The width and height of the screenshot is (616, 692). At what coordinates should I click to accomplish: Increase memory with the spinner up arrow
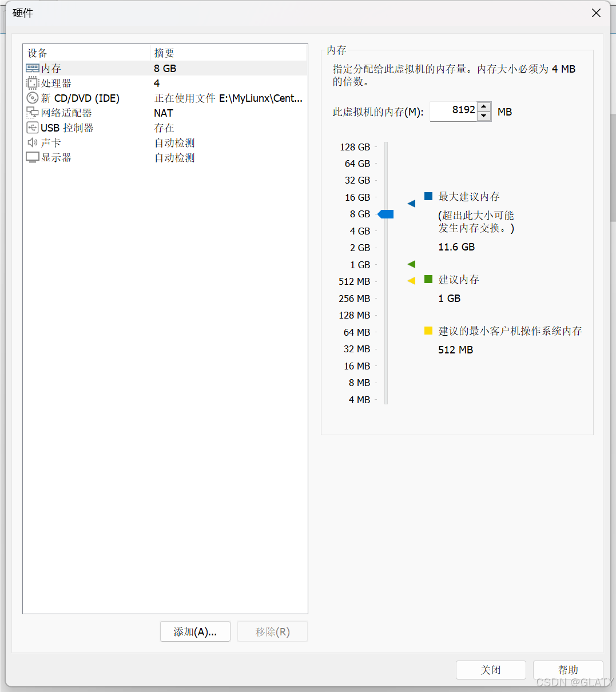(x=484, y=106)
